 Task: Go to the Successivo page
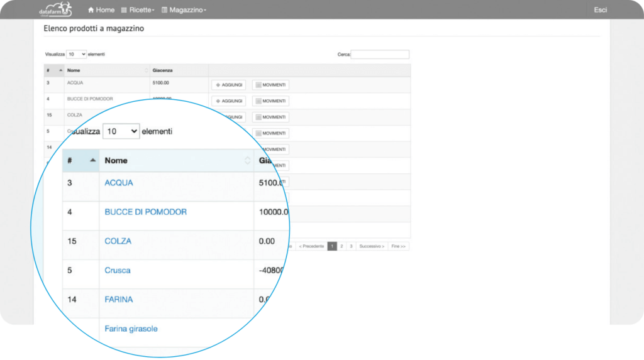372,246
